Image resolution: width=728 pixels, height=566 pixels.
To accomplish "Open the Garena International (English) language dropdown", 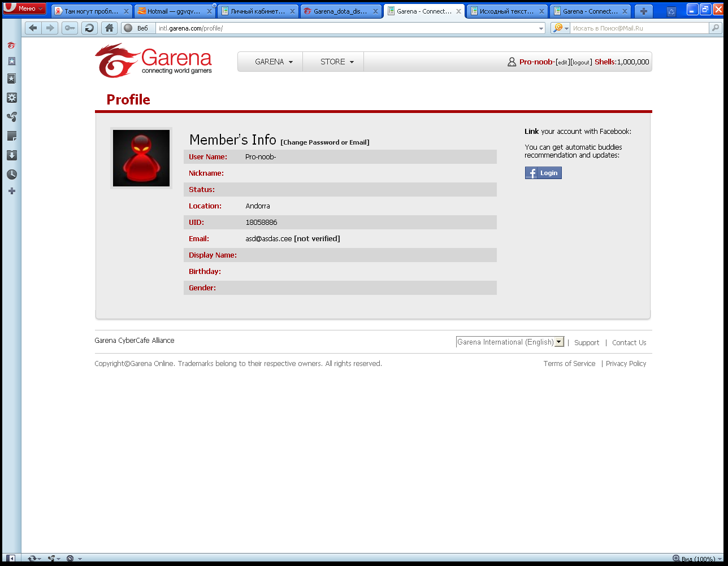I will point(510,342).
